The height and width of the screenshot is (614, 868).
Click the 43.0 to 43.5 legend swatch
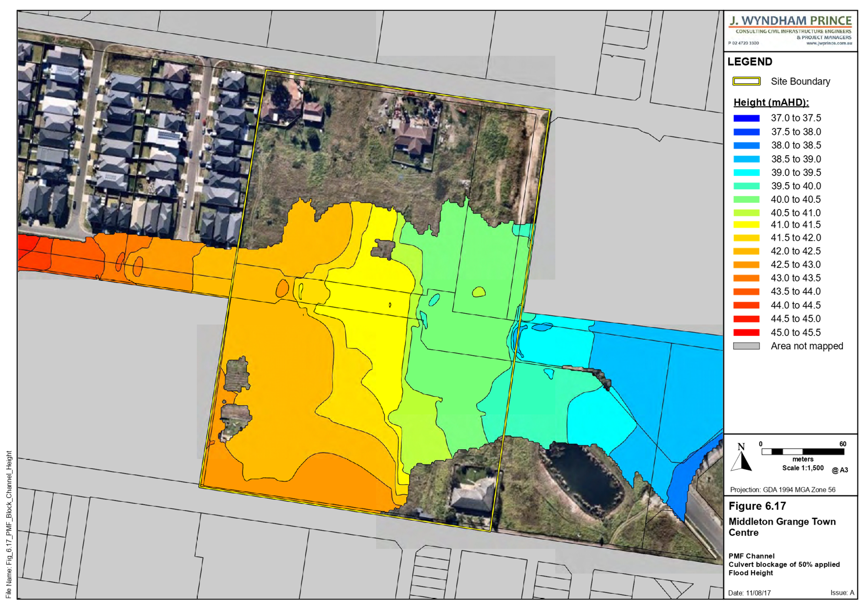pos(746,278)
